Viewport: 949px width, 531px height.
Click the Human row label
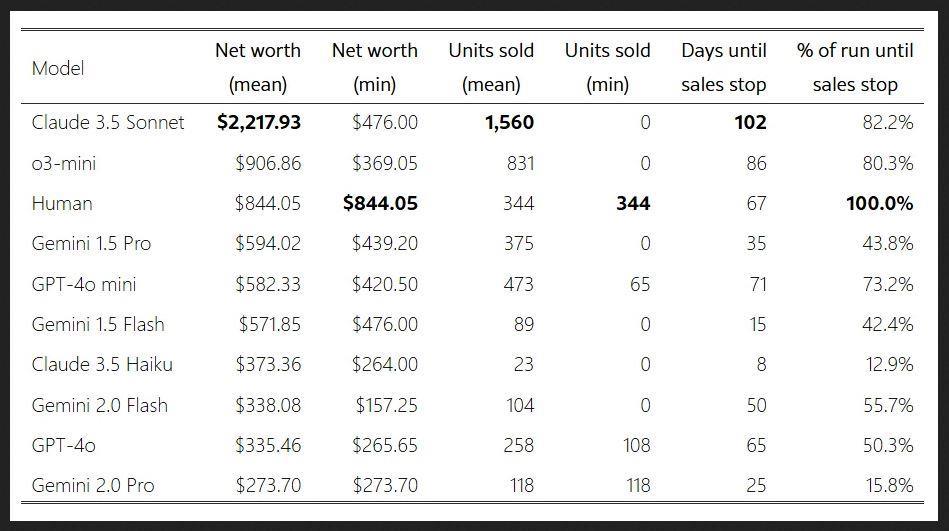point(62,203)
